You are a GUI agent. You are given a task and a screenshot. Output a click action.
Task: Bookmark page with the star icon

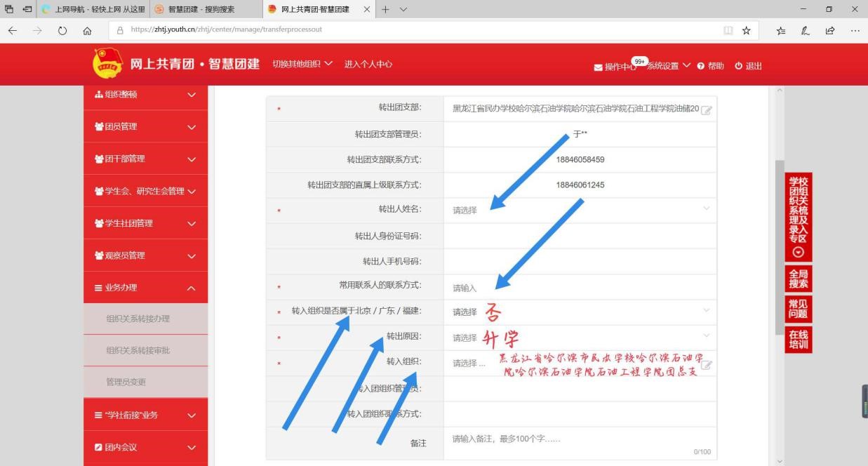pyautogui.click(x=747, y=30)
